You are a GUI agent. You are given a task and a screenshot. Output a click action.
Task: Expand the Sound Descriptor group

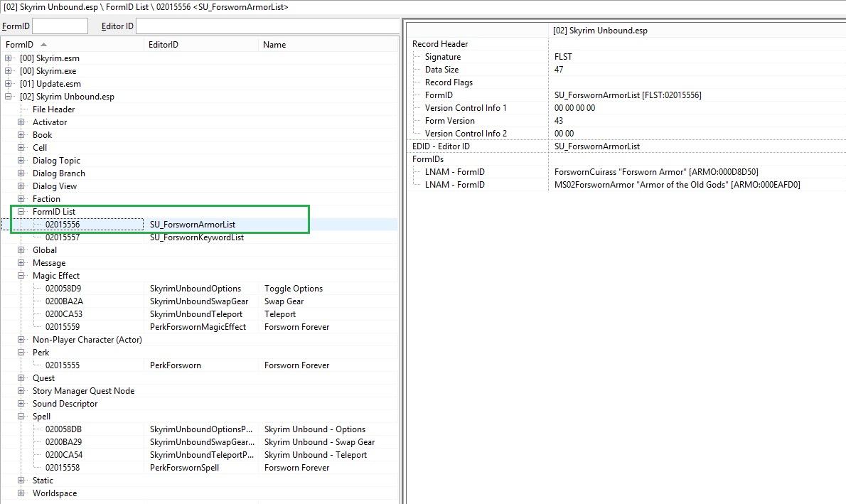[x=21, y=404]
